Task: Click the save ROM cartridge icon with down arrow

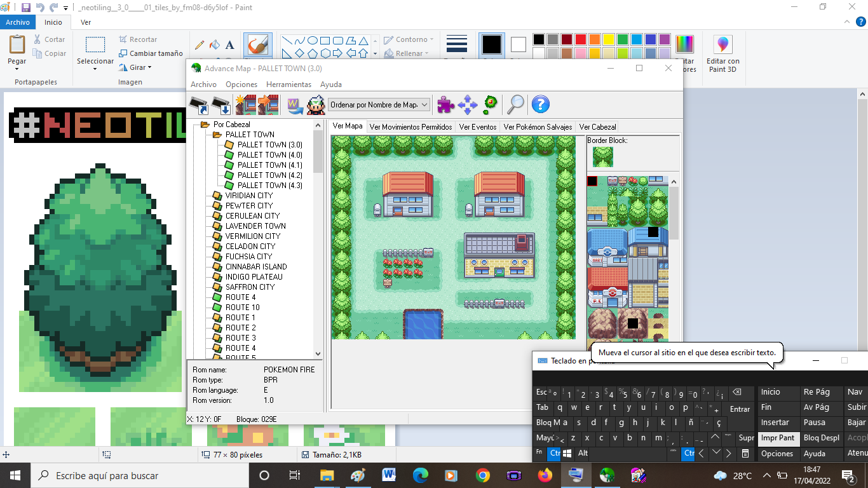Action: [x=221, y=104]
